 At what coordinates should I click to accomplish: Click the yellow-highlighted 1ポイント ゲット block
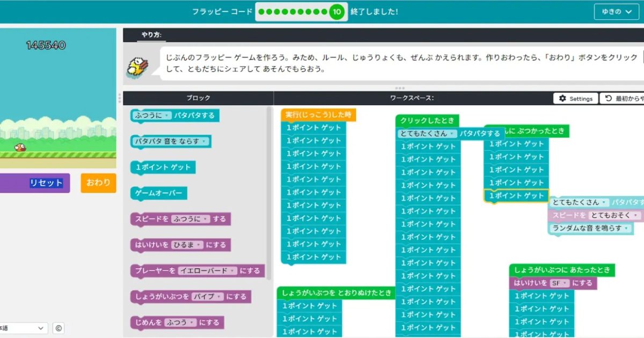click(516, 196)
